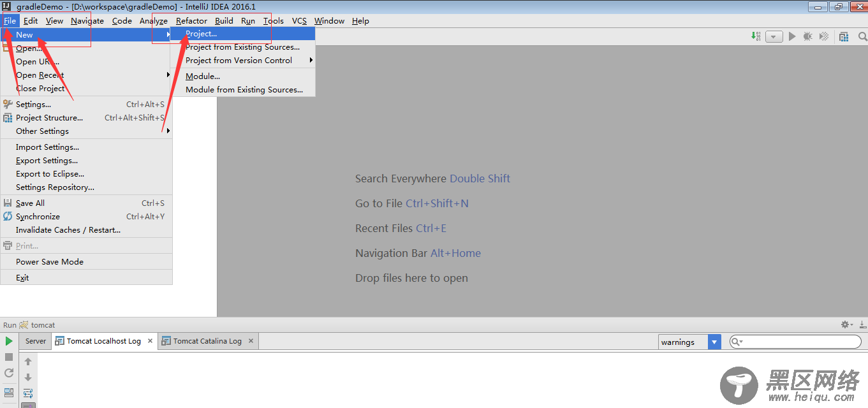The height and width of the screenshot is (408, 868).
Task: Select Import Settings...
Action: pos(86,147)
